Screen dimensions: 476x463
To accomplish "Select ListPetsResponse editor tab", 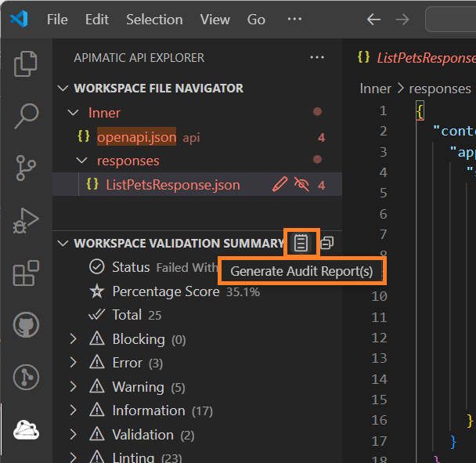I will [416, 57].
